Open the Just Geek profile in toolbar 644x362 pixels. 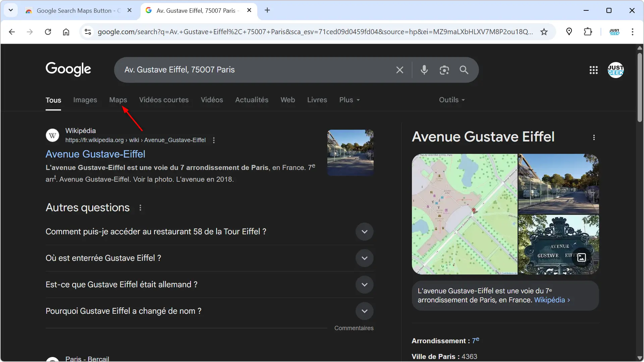pyautogui.click(x=614, y=32)
